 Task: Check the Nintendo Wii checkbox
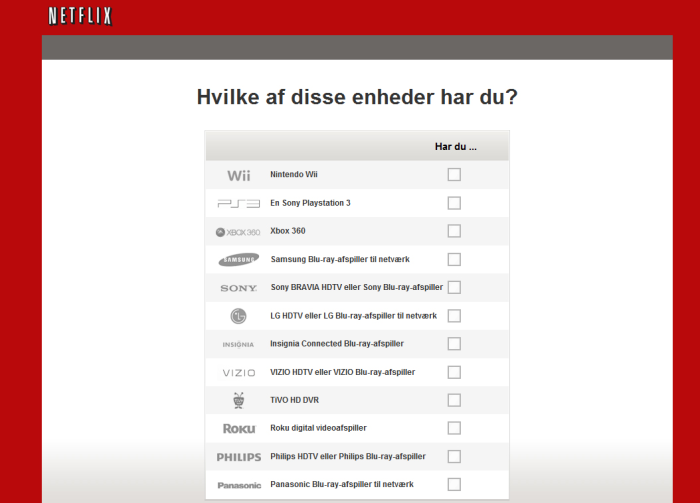click(454, 175)
